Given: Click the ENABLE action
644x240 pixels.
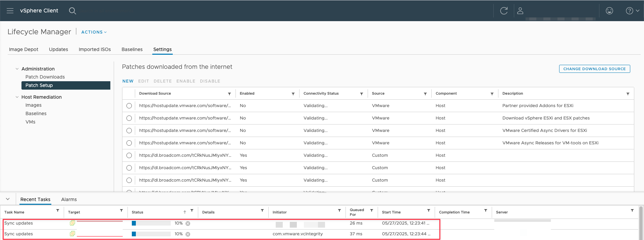Looking at the screenshot, I should tap(186, 81).
